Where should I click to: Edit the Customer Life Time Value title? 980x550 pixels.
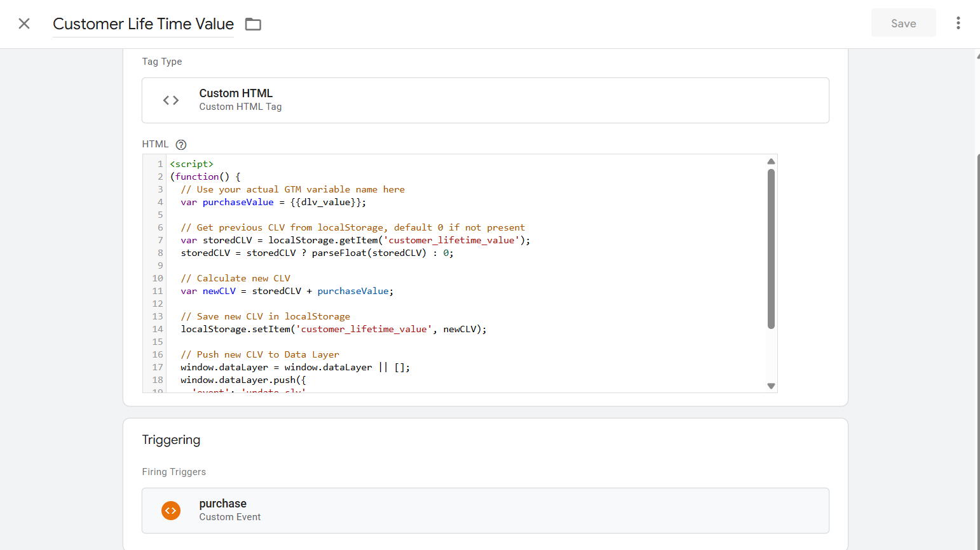point(143,24)
